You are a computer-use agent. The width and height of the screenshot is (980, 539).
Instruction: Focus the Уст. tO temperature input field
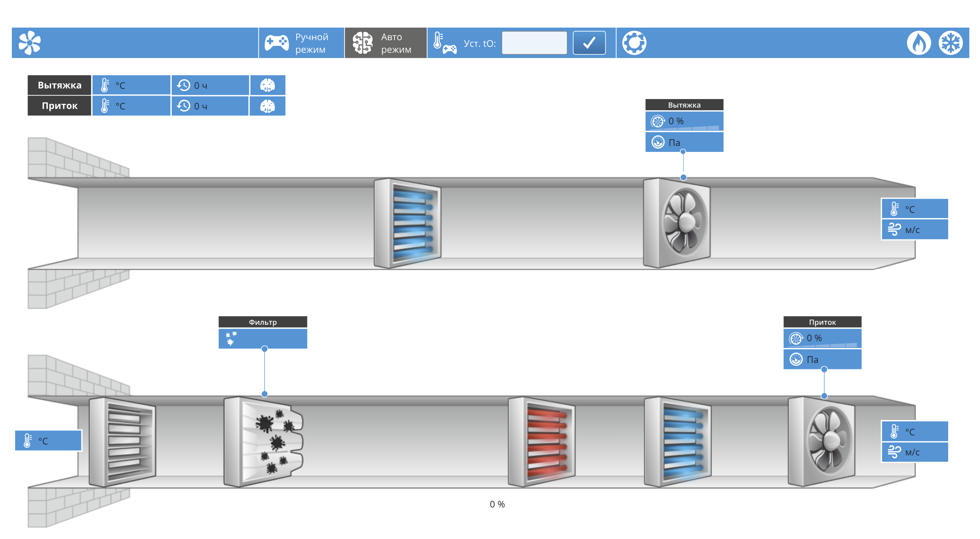[534, 43]
